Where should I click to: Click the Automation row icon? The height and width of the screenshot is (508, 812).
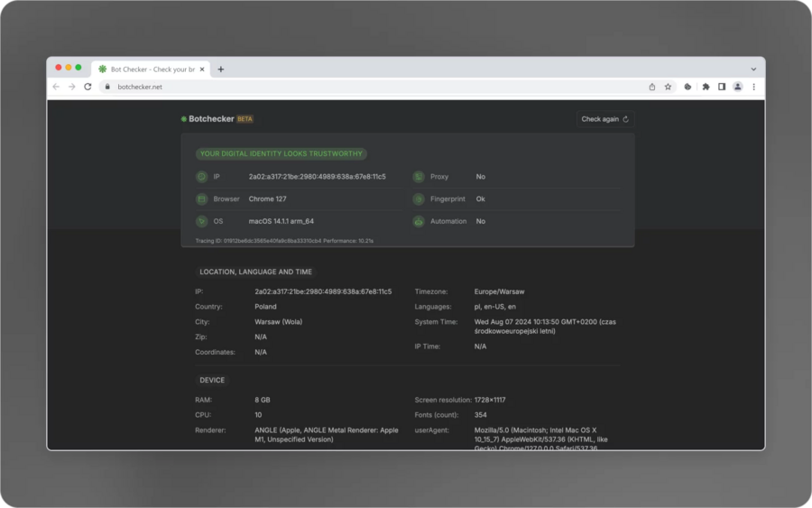pos(419,221)
